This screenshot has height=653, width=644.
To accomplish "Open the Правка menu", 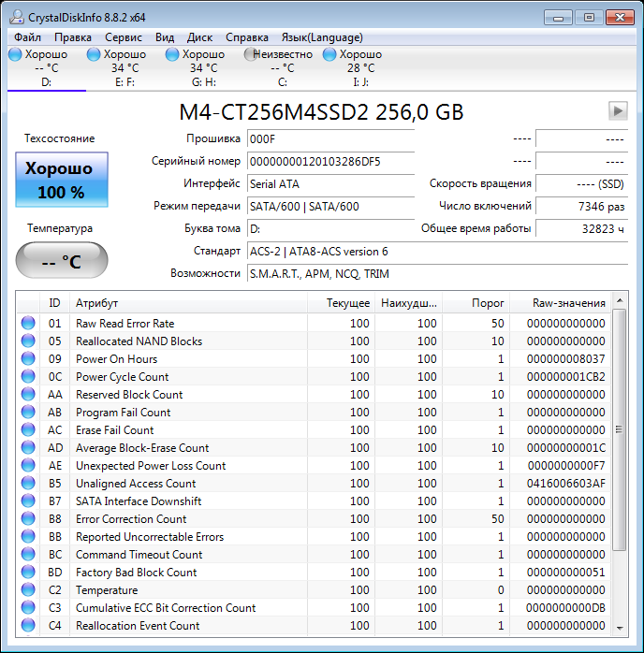I will [73, 37].
